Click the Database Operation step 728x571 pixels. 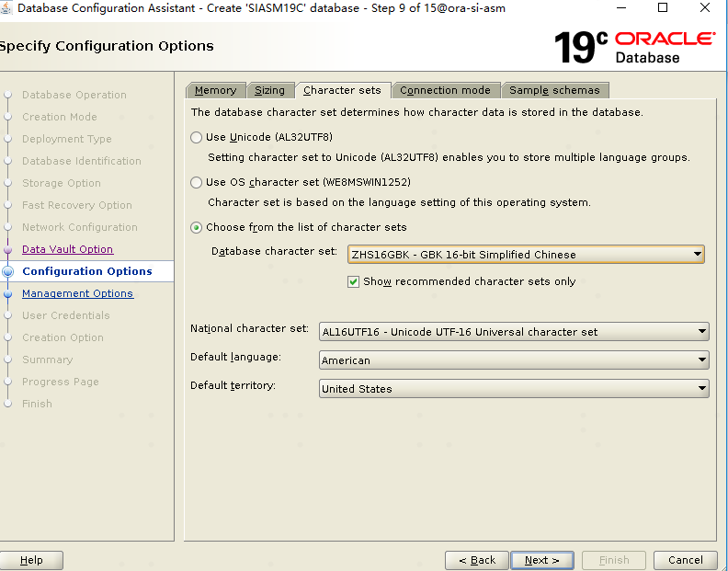[x=74, y=95]
